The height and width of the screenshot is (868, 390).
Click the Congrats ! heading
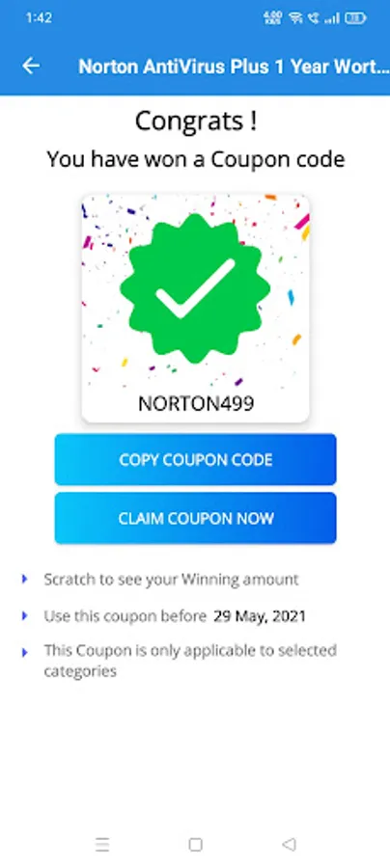click(x=196, y=121)
